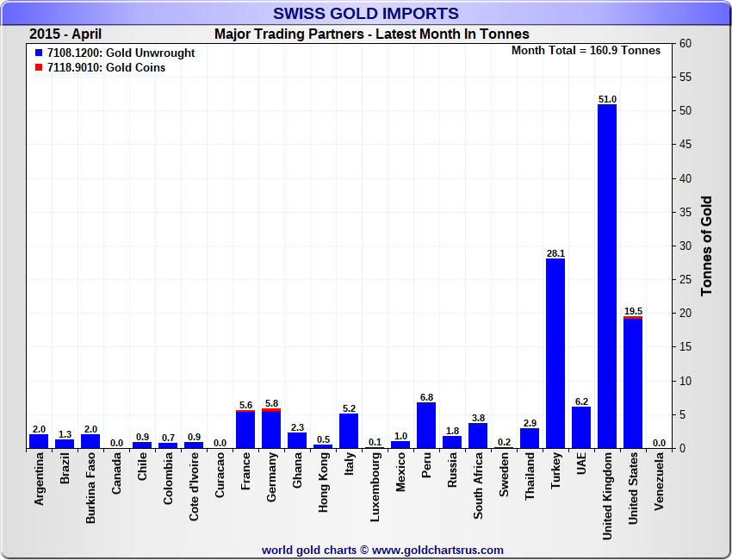Click the South Africa bar labeled 3.8
Screen dimensions: 732x560
coord(478,436)
